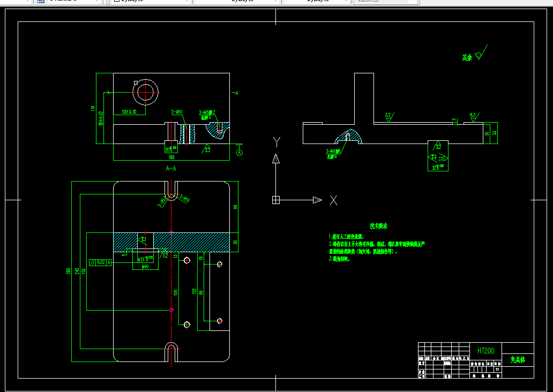The height and width of the screenshot is (392, 553).
Task: Select the 19 dimension text
Action: 200,258
